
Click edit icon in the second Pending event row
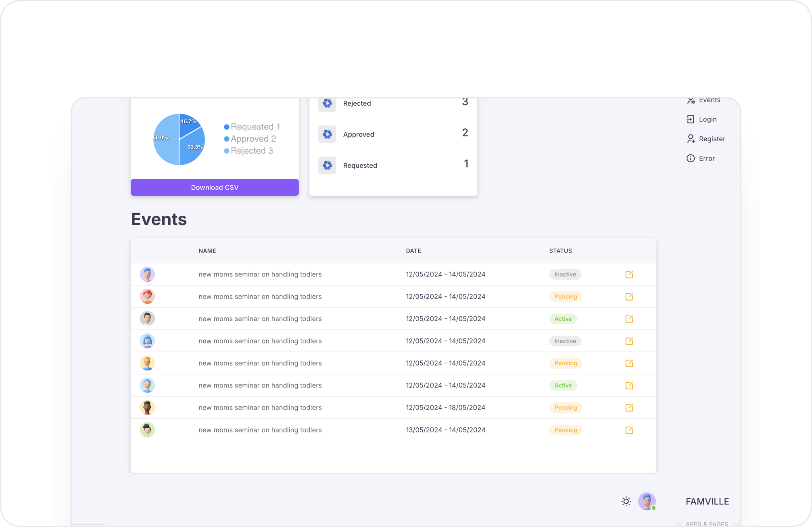[x=629, y=363]
